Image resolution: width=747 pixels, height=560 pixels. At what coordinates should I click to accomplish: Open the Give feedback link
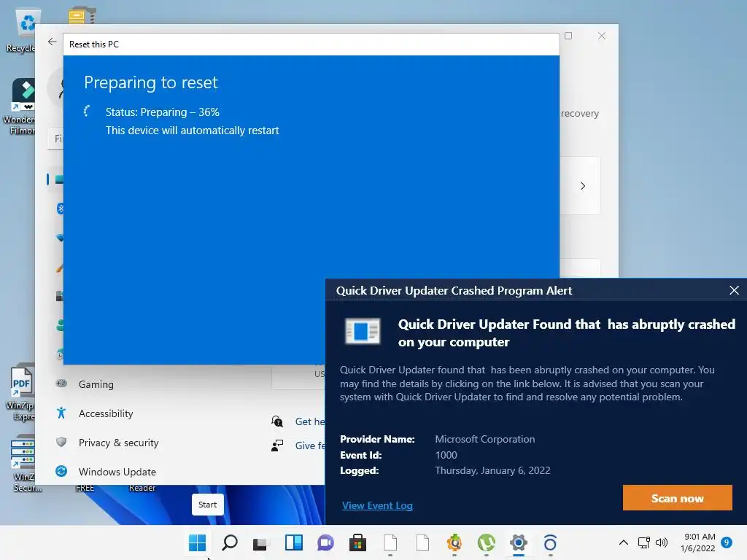click(310, 446)
